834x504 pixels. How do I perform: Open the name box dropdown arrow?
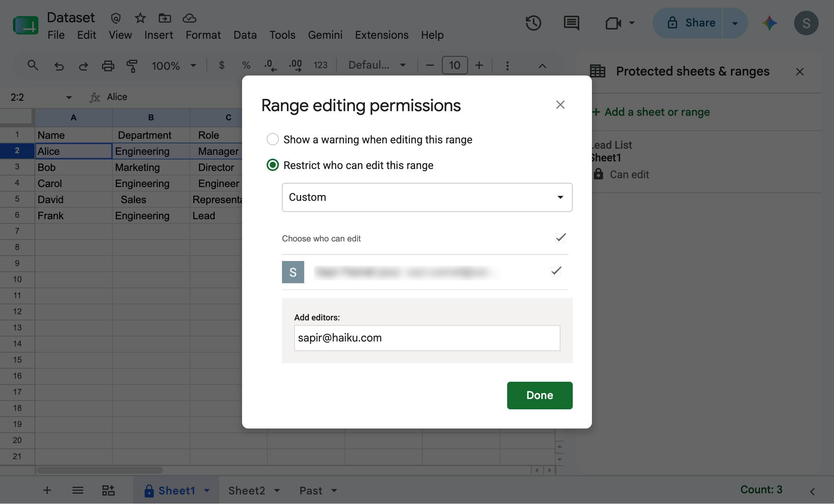tap(69, 97)
